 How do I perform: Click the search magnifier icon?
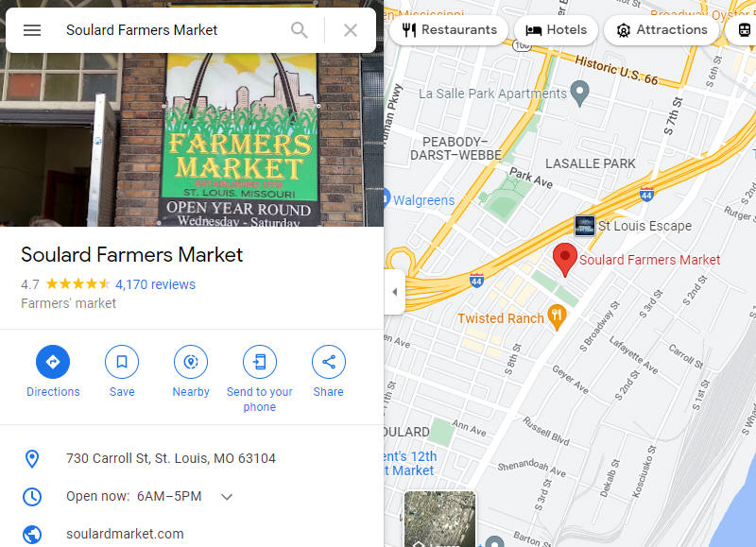(300, 30)
